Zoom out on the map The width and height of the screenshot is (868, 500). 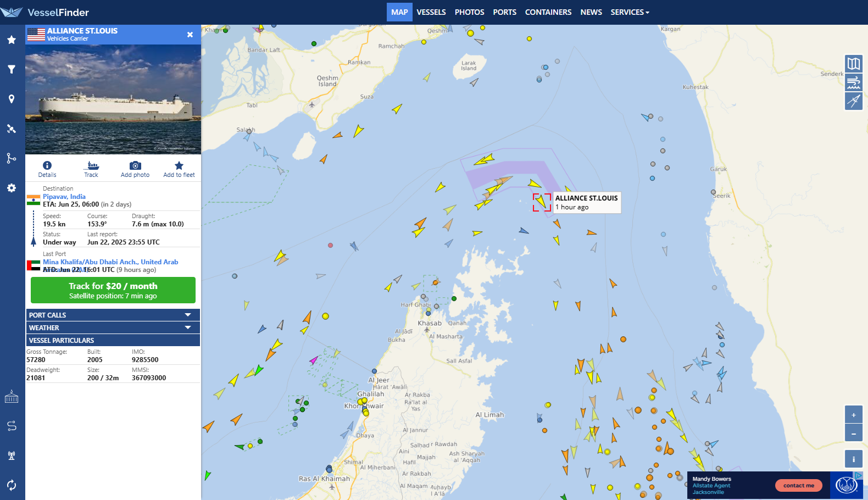854,434
